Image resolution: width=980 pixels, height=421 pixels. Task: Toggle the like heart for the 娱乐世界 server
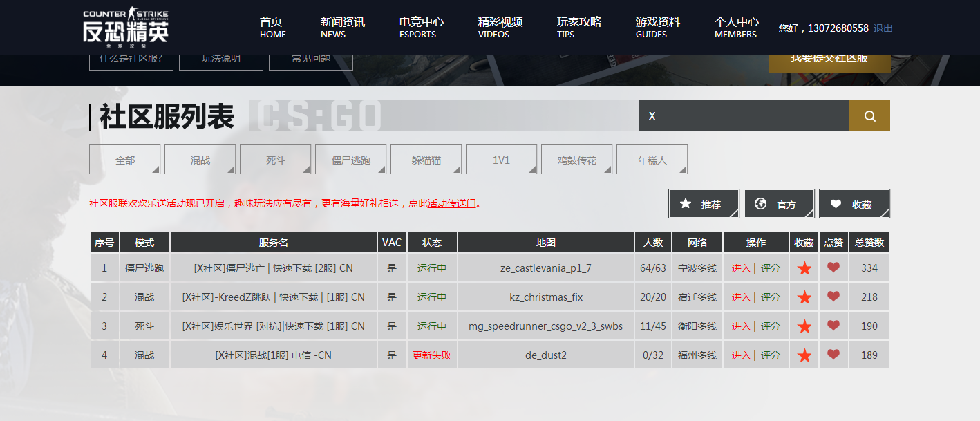click(x=833, y=326)
